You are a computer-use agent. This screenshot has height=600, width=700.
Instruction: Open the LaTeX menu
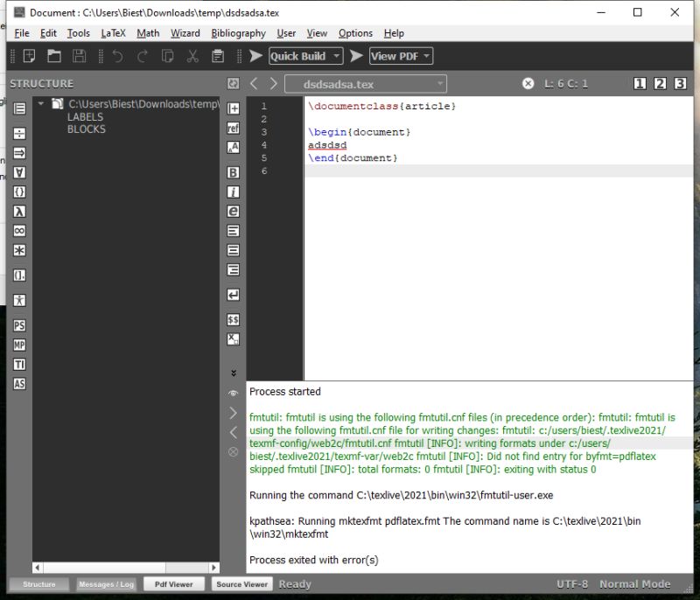(x=113, y=33)
